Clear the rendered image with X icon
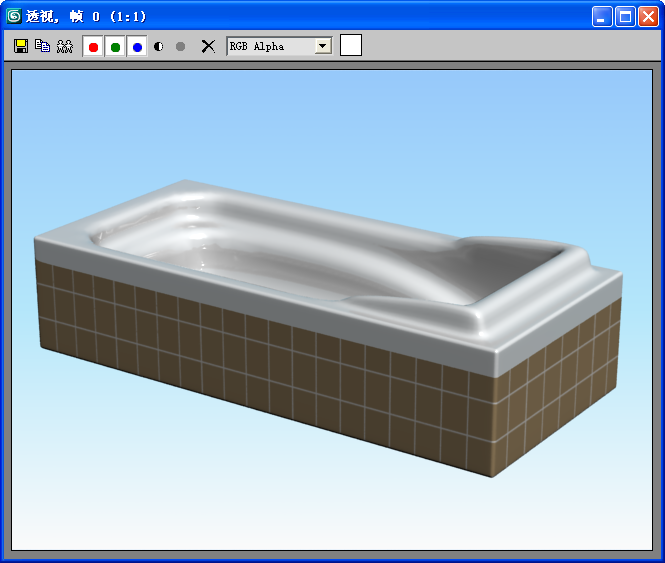Viewport: 665px width, 563px height. pyautogui.click(x=208, y=46)
